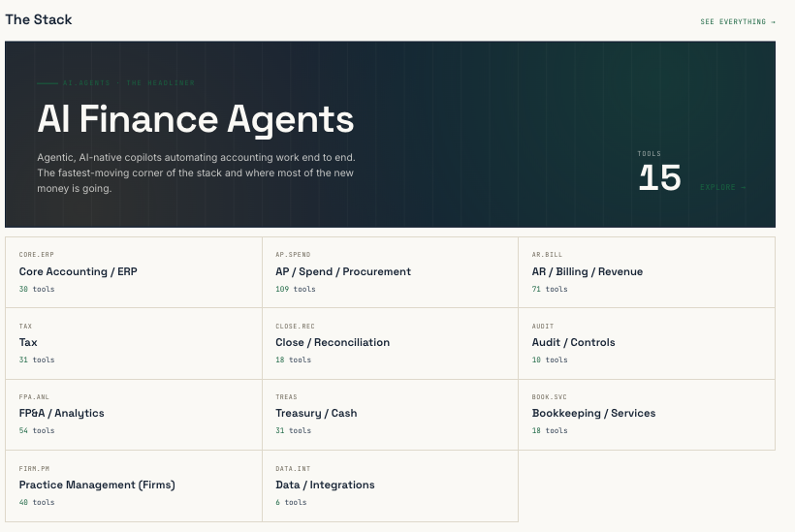Open the Practice Management (Firms) card
Viewport: 795px width, 532px height.
click(x=134, y=485)
